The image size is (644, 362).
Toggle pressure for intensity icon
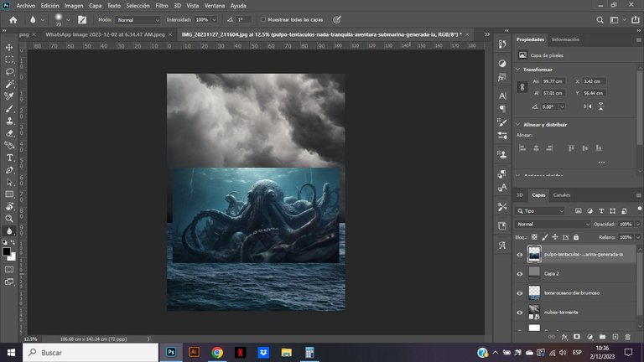click(337, 20)
